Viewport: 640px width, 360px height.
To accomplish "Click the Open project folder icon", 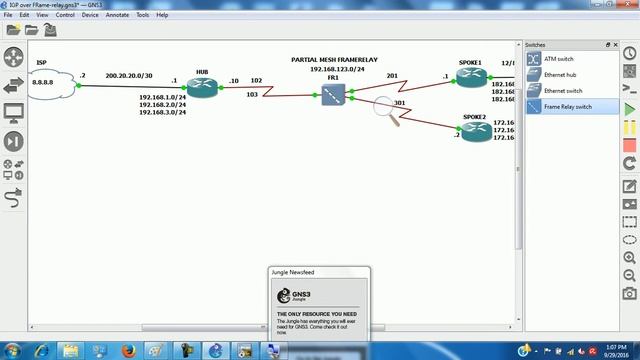I will pos(31,30).
